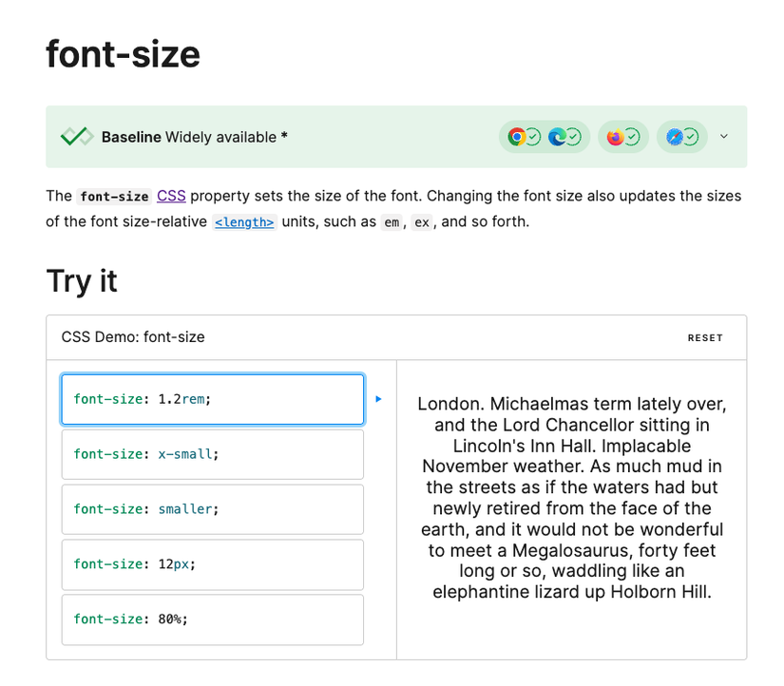Click the green Baseline double-checkmark icon
The width and height of the screenshot is (784, 686).
[x=75, y=136]
